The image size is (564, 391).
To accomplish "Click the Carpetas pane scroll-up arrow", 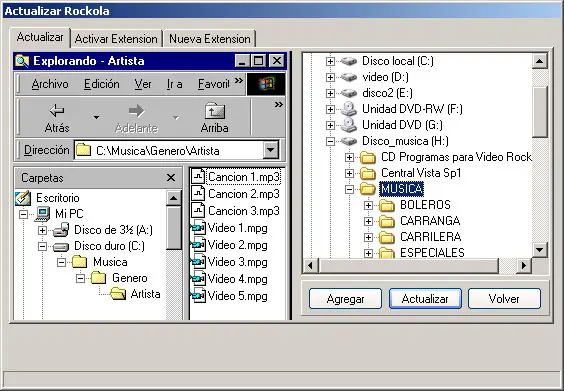I will pos(174,198).
